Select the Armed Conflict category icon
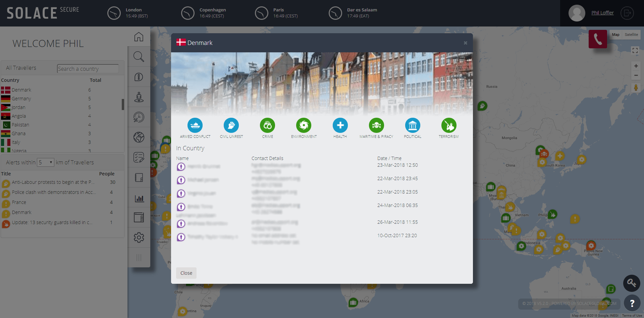This screenshot has height=318, width=644. (x=195, y=125)
